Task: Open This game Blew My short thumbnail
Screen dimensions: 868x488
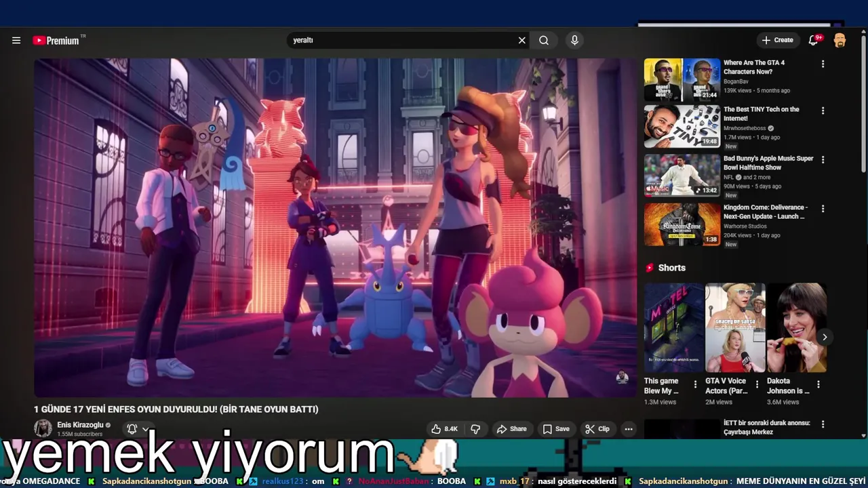Action: 674,327
